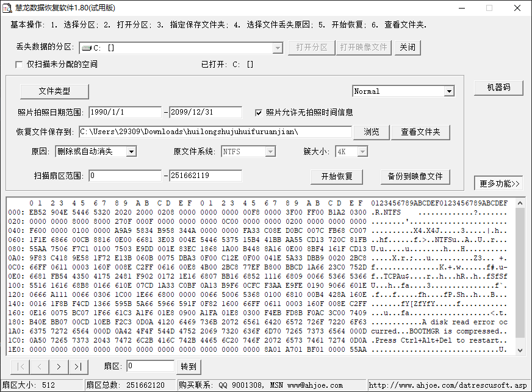This screenshot has width=532, height=392.
Task: Click 查看文件夹 button
Action: [420, 132]
